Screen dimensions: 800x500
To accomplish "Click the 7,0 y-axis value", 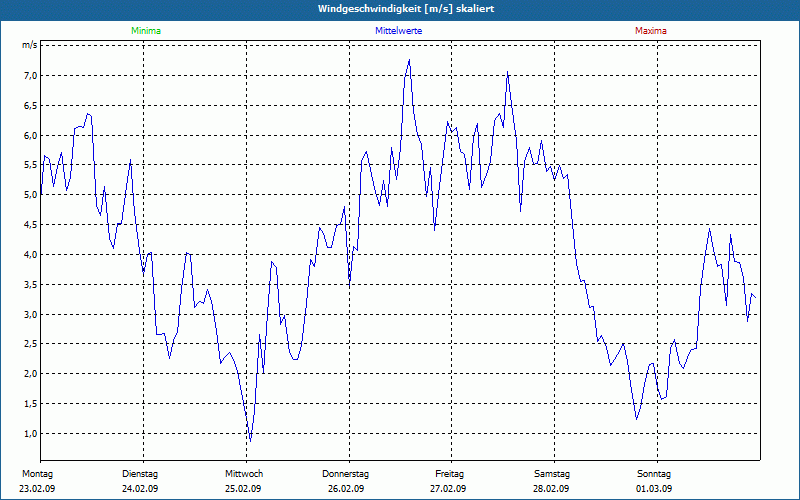I will pos(31,76).
